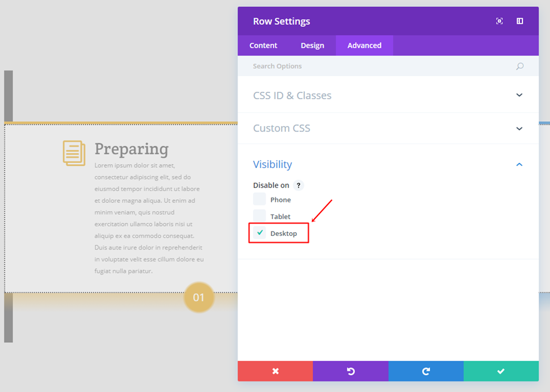Click the 01 step number circle
Viewport: 550px width, 392px height.
[199, 297]
